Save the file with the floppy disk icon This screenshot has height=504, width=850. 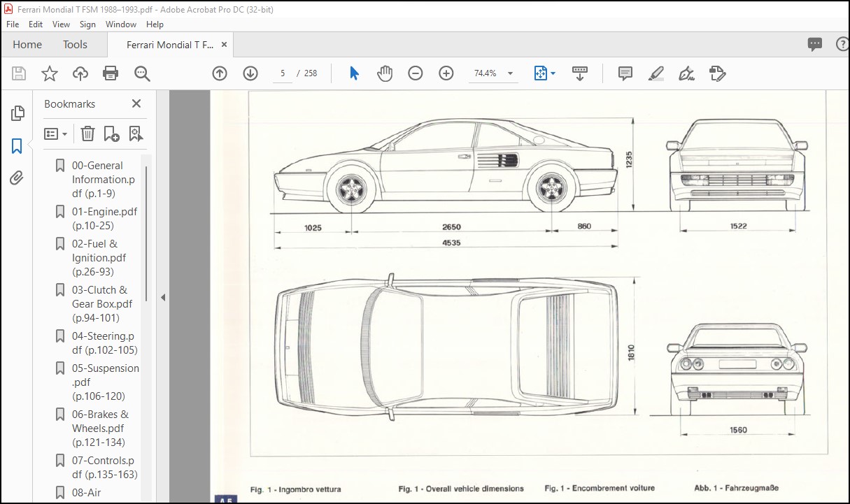[19, 73]
